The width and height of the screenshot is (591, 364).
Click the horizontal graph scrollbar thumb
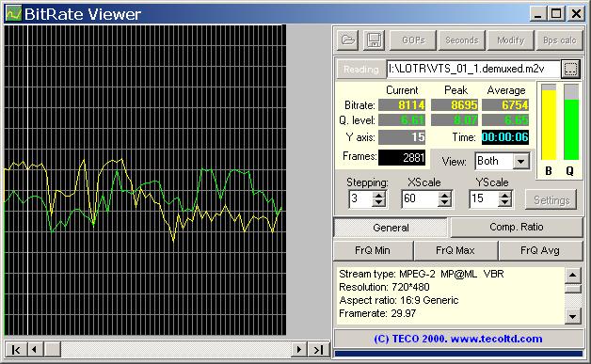click(x=53, y=350)
